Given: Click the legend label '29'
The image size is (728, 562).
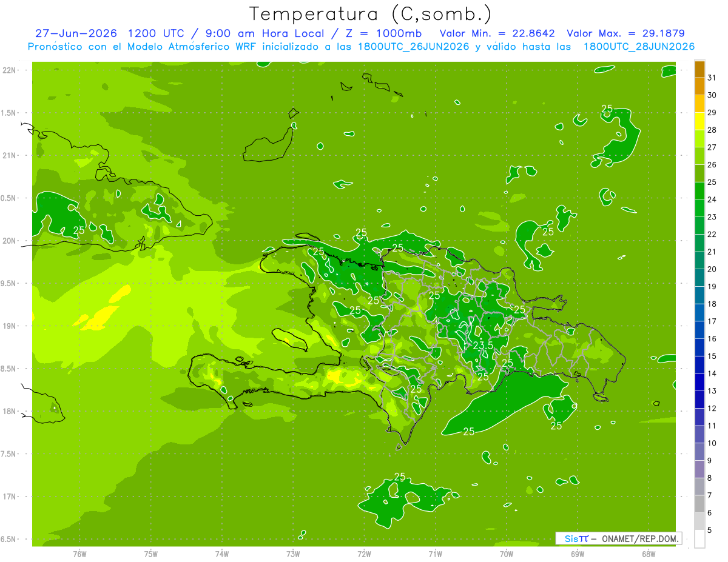Looking at the screenshot, I should [712, 112].
